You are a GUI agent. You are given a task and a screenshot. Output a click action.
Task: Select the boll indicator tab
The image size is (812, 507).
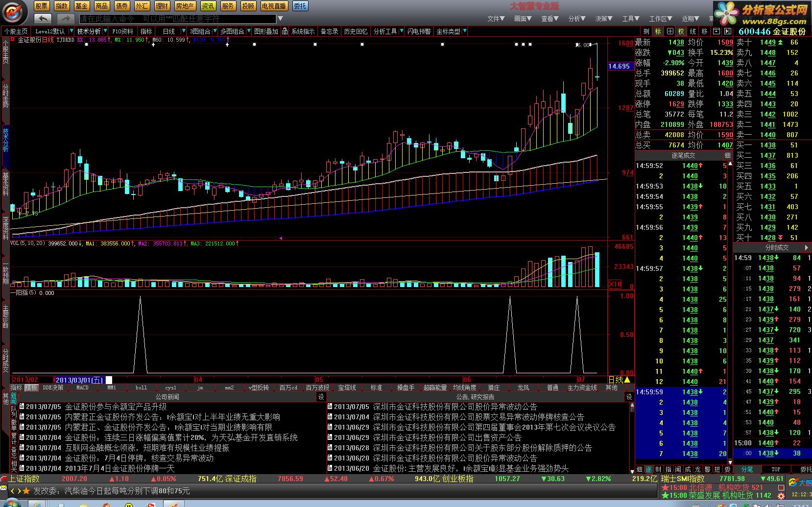click(x=141, y=387)
